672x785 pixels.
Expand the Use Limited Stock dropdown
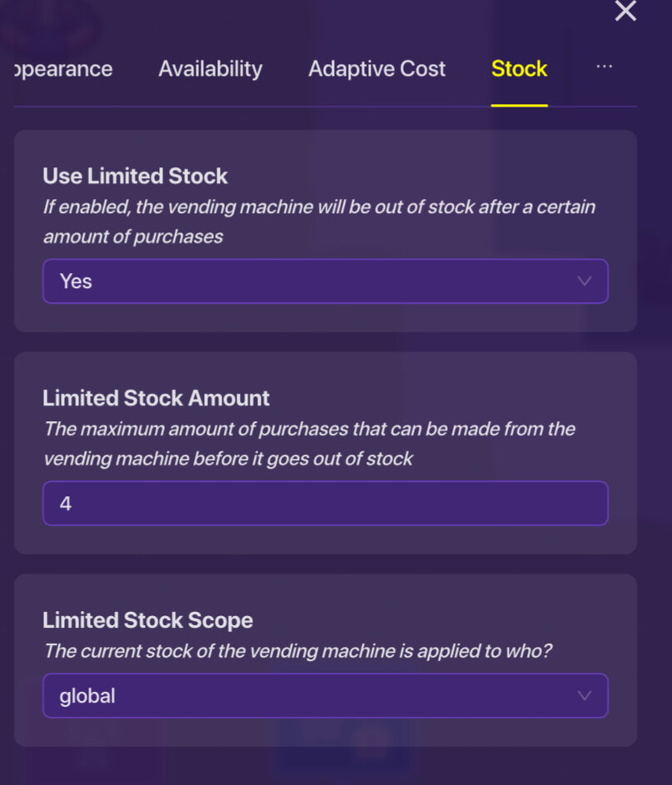pos(325,281)
